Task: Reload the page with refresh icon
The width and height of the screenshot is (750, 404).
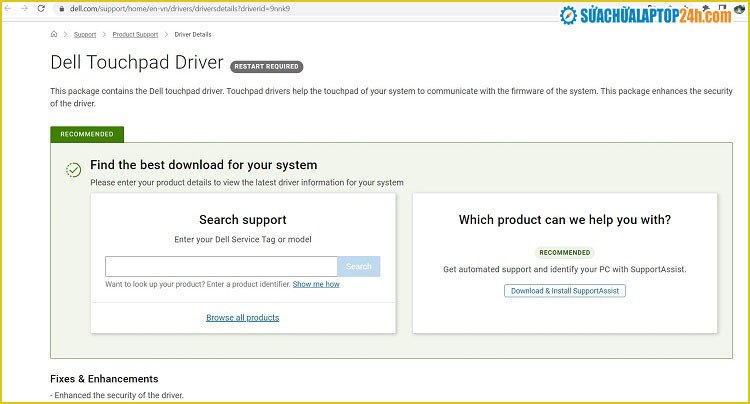Action: pyautogui.click(x=40, y=8)
